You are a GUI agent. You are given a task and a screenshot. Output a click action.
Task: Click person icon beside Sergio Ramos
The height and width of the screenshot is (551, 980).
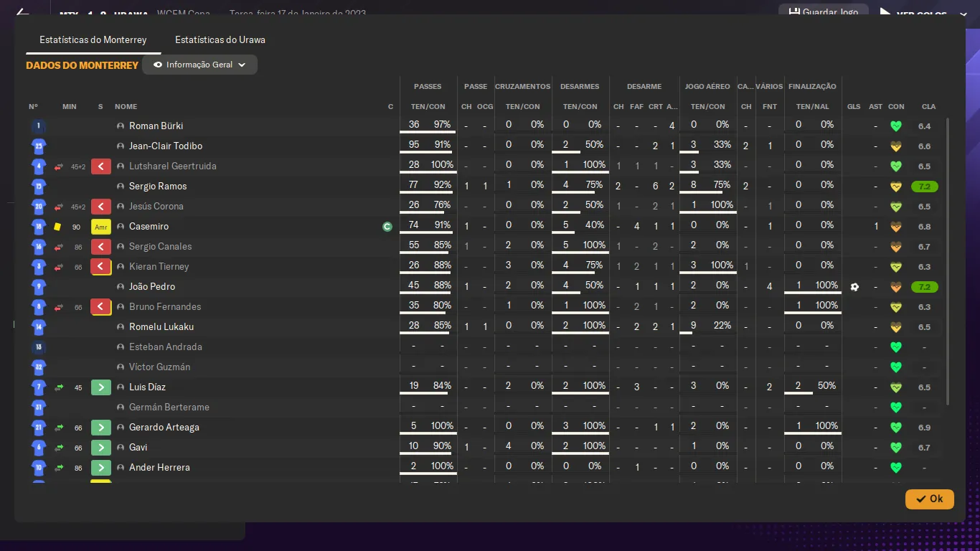pos(121,187)
